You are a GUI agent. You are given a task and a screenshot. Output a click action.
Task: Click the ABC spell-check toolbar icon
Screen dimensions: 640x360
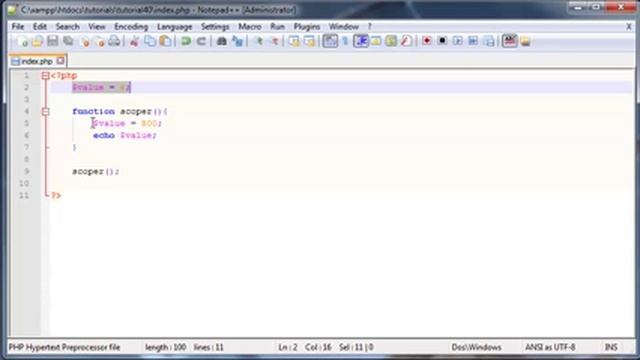pos(509,41)
